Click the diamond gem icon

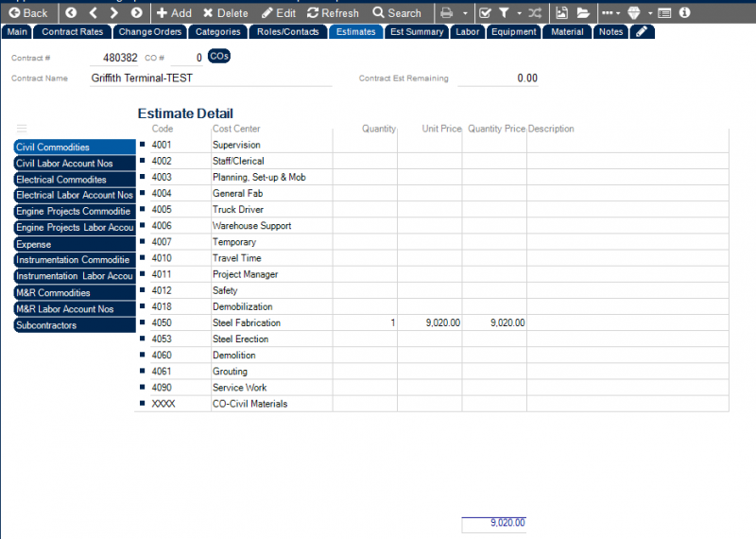coord(633,13)
